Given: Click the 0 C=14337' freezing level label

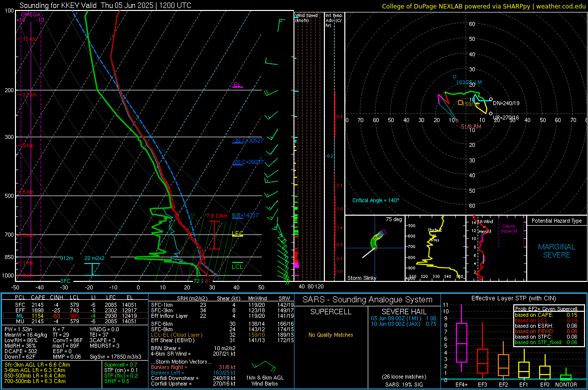Looking at the screenshot, I should [x=246, y=215].
